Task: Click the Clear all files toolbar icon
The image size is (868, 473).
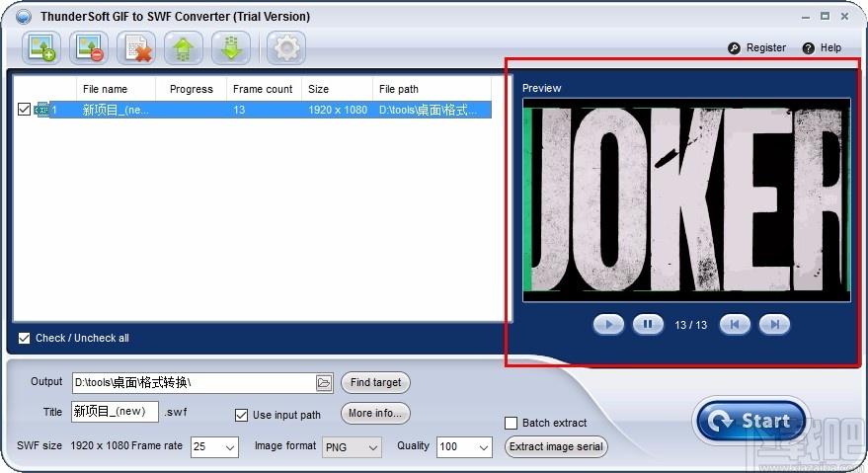Action: tap(136, 47)
